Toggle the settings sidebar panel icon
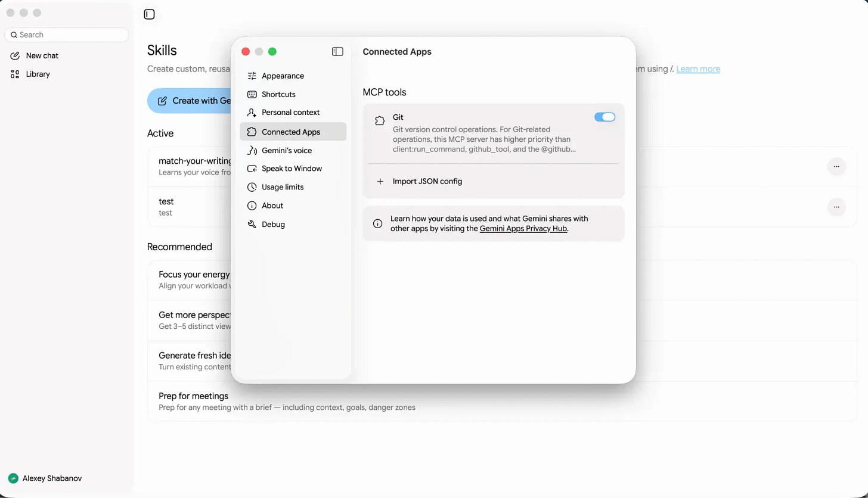868x498 pixels. 337,52
